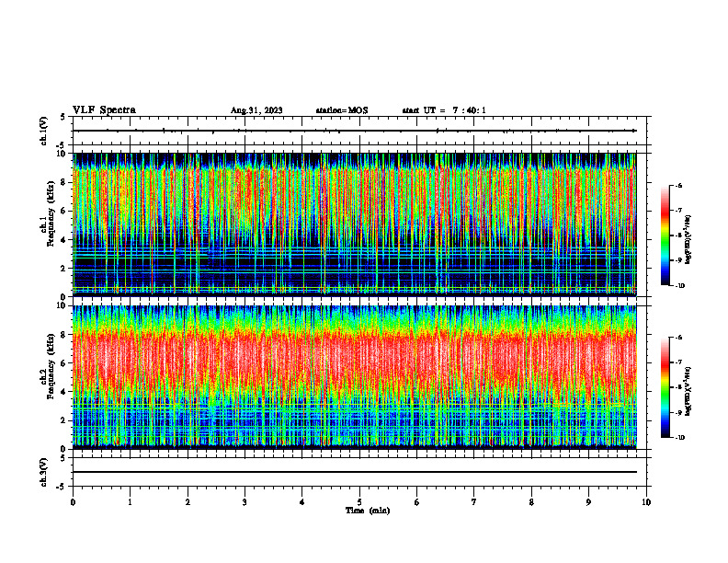Click the time axis tick label "1"
Image resolution: width=728 pixels, height=563 pixels.
coord(130,502)
